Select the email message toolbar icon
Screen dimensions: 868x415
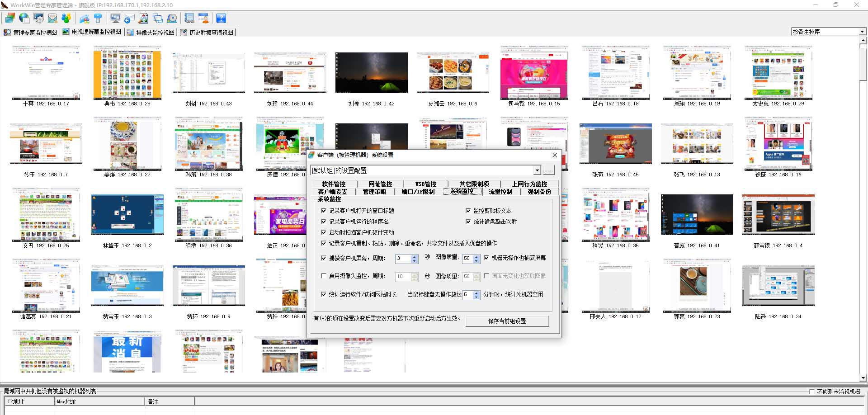52,18
